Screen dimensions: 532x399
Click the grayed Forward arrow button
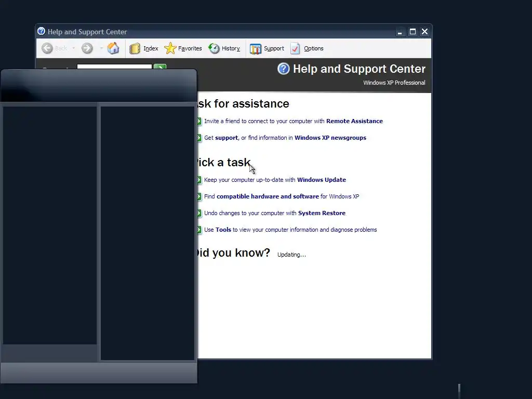pos(87,48)
